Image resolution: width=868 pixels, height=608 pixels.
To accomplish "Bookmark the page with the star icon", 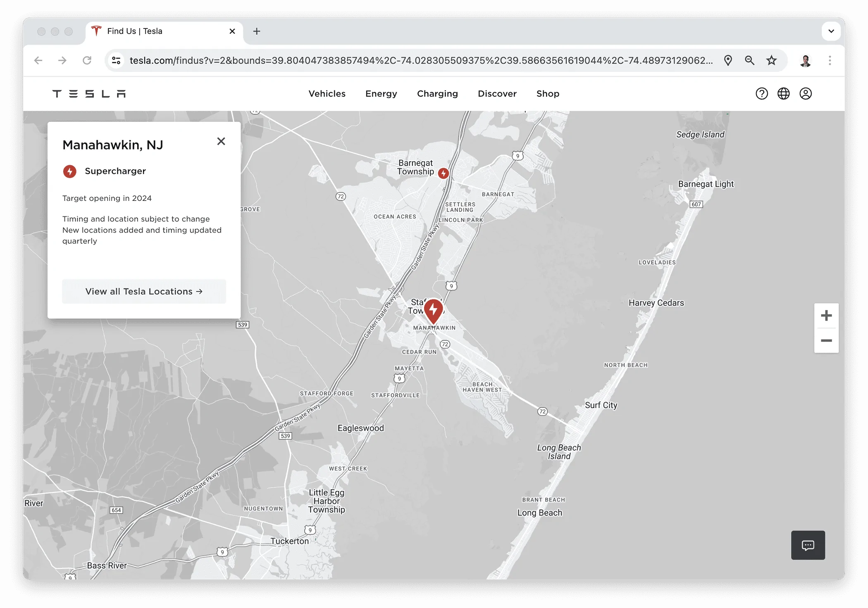I will [771, 60].
